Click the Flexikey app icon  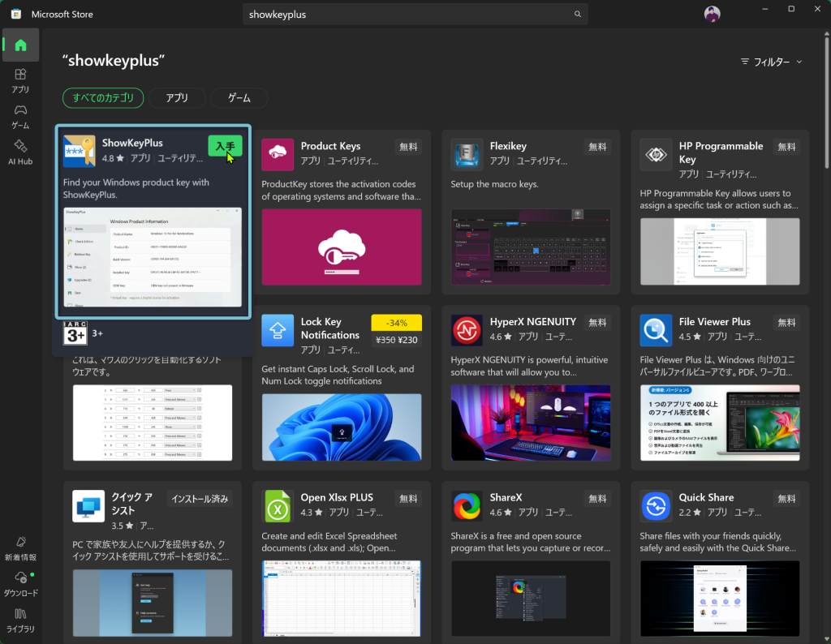(x=467, y=155)
